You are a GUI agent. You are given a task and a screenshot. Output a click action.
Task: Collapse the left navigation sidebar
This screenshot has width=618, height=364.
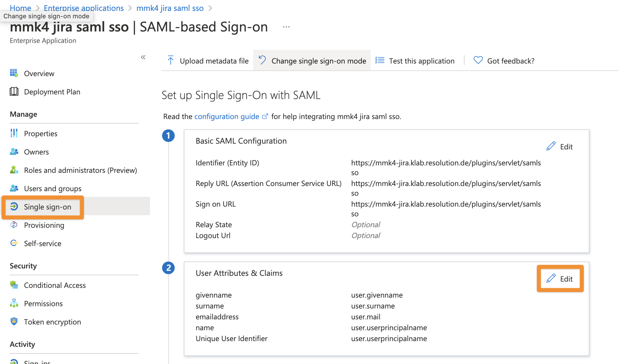pos(143,57)
